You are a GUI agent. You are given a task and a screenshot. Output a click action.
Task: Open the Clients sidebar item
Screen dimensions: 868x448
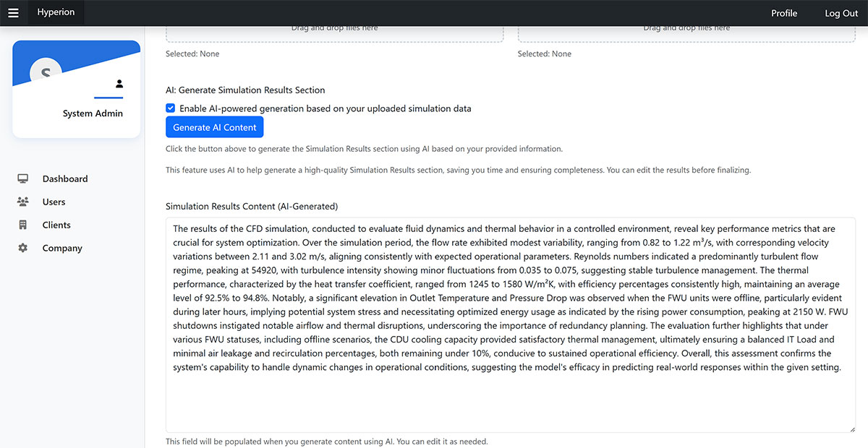(56, 225)
